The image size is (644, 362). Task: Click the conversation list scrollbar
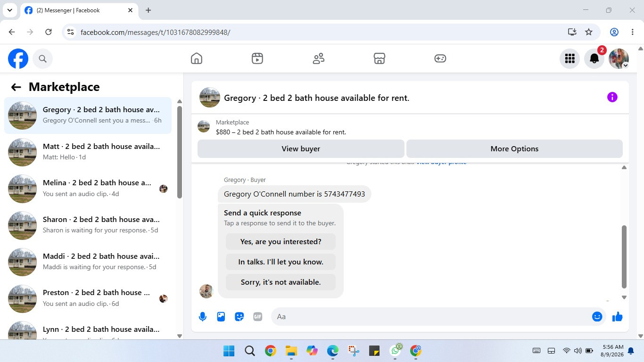[x=180, y=152]
